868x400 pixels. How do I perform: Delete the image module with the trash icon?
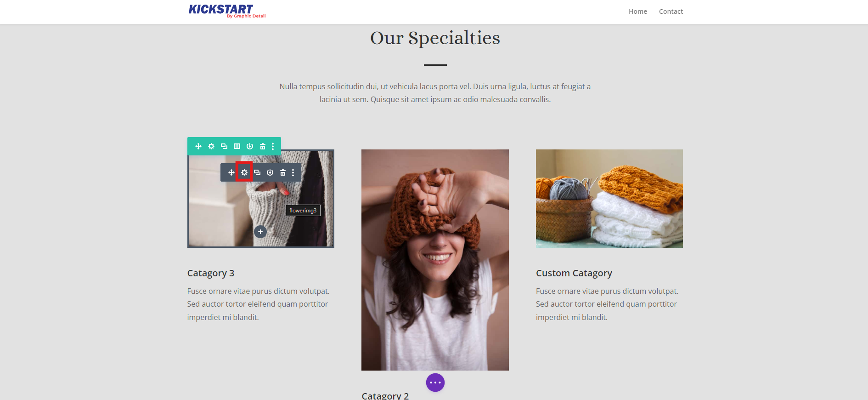pos(283,172)
